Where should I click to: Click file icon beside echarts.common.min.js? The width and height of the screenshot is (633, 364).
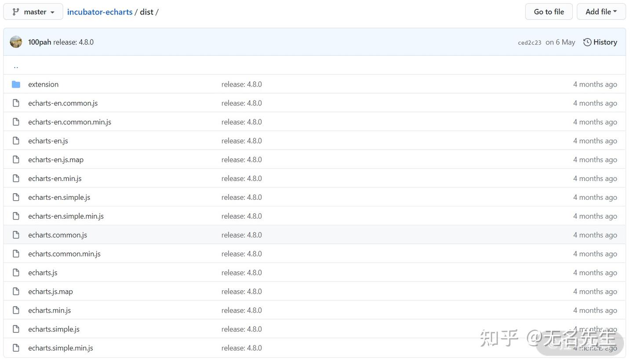click(16, 254)
